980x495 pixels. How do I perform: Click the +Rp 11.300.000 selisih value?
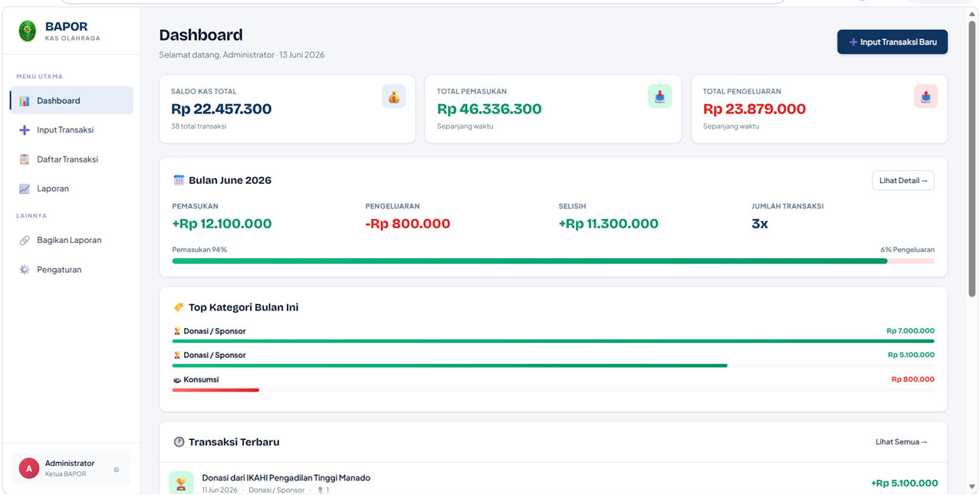608,224
